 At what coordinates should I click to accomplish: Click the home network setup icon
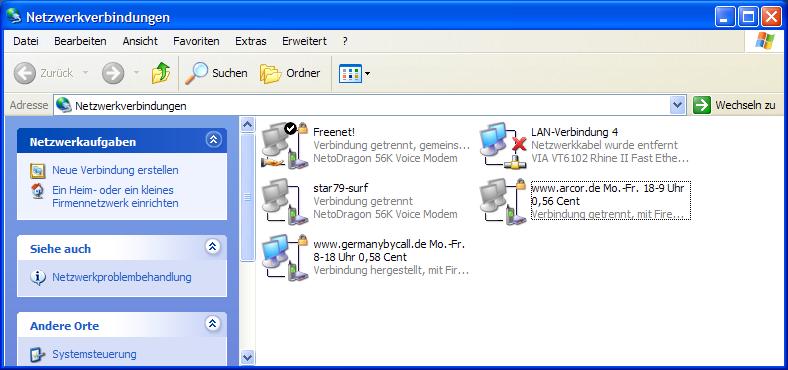click(x=38, y=191)
